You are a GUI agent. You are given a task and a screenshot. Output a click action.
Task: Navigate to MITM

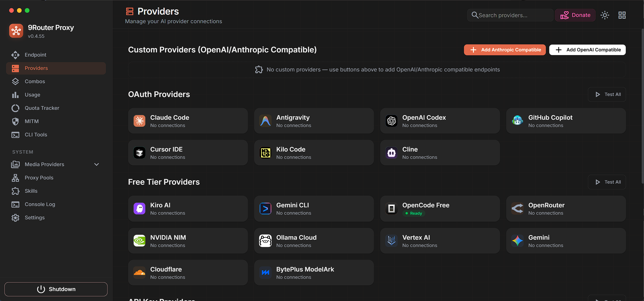coord(56,121)
